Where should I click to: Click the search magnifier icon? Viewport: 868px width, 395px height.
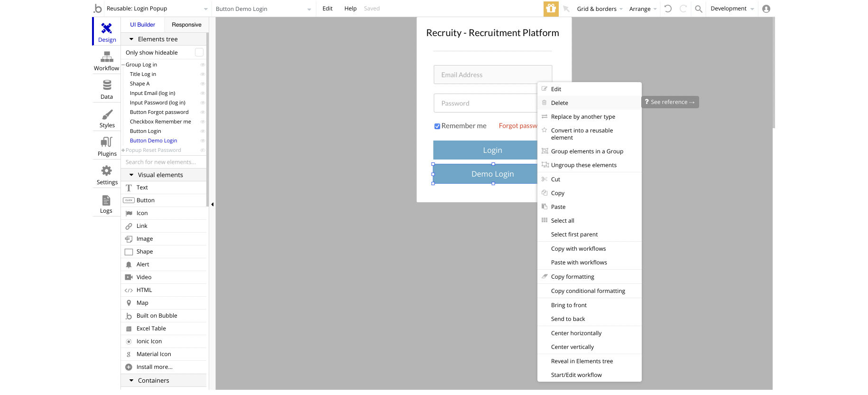(x=698, y=9)
